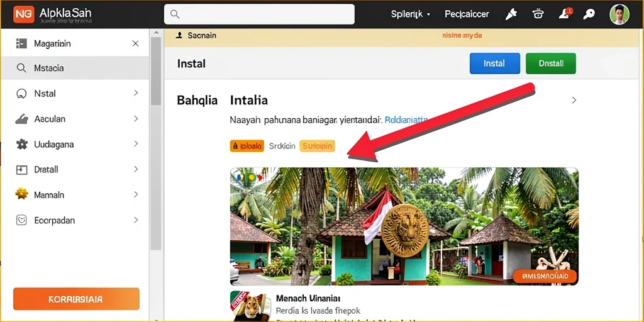
Task: Expand the Intalia section chevron
Action: [x=574, y=100]
